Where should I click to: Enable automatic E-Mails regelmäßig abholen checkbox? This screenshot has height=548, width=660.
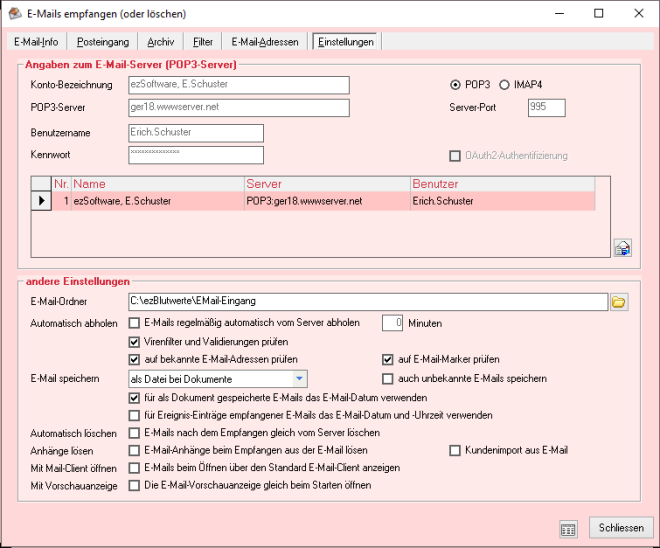coord(135,324)
